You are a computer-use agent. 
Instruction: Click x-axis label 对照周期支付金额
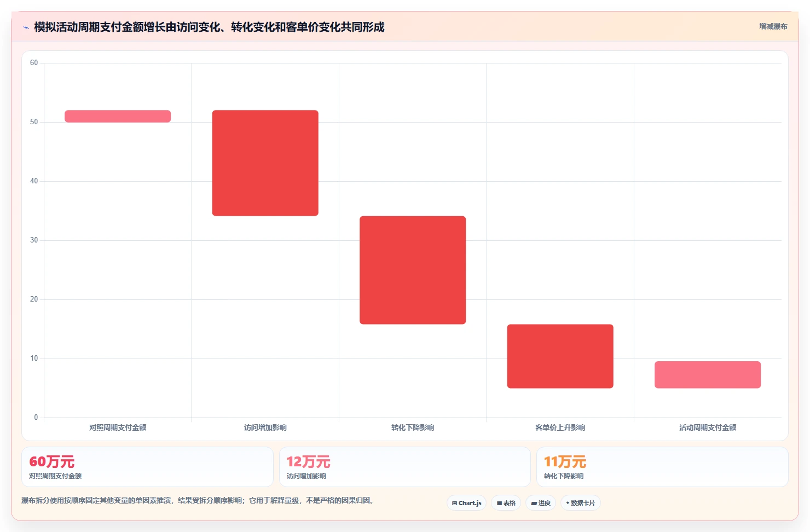point(118,427)
